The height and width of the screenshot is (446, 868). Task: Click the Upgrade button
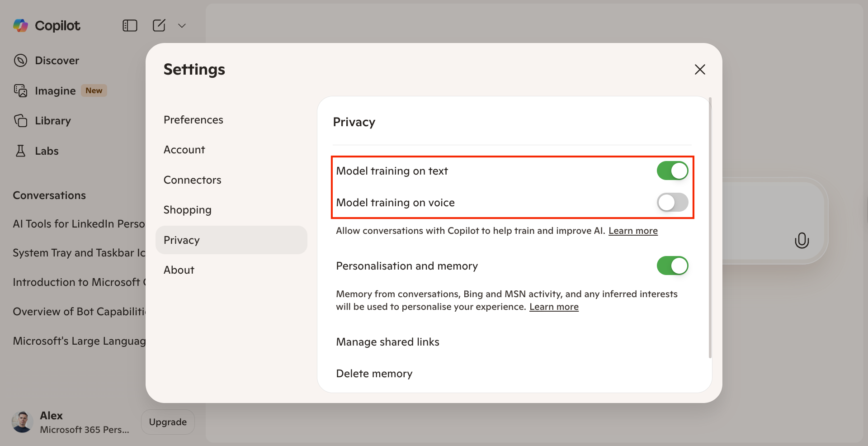tap(168, 422)
